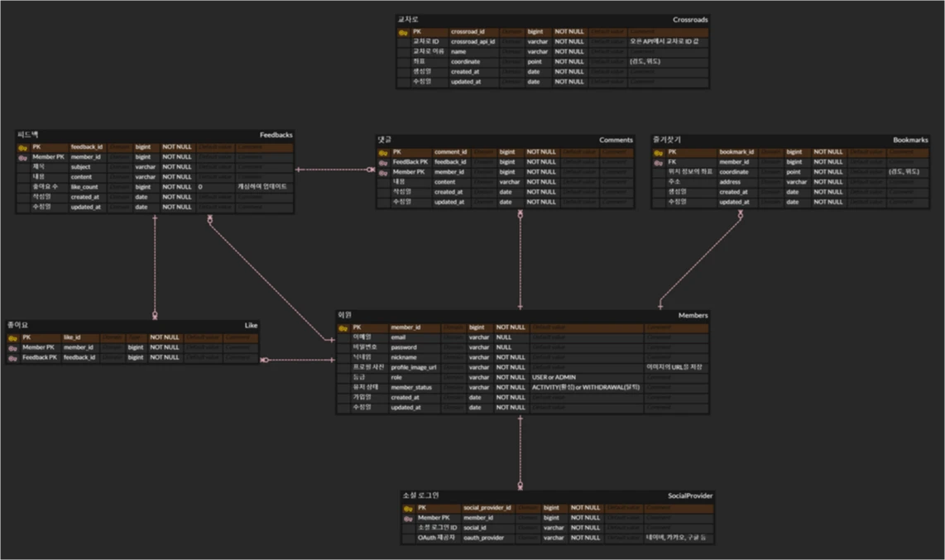This screenshot has height=560, width=945.
Task: Click the like_count column name cell
Action: click(84, 187)
